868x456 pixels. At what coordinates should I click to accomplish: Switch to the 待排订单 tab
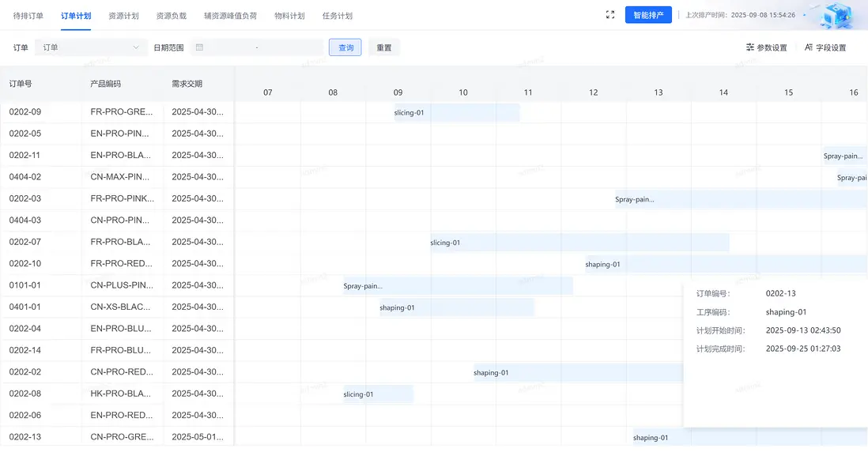tap(28, 16)
